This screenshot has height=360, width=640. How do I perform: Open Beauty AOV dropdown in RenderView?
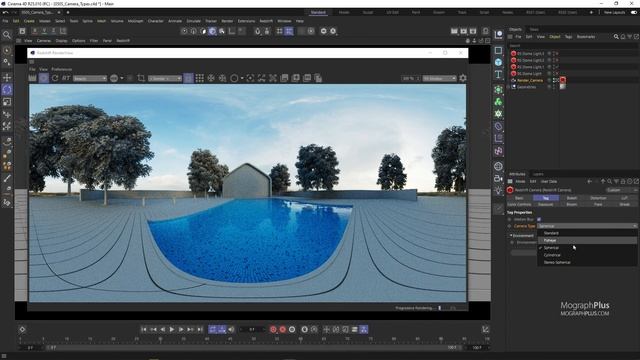[x=90, y=78]
